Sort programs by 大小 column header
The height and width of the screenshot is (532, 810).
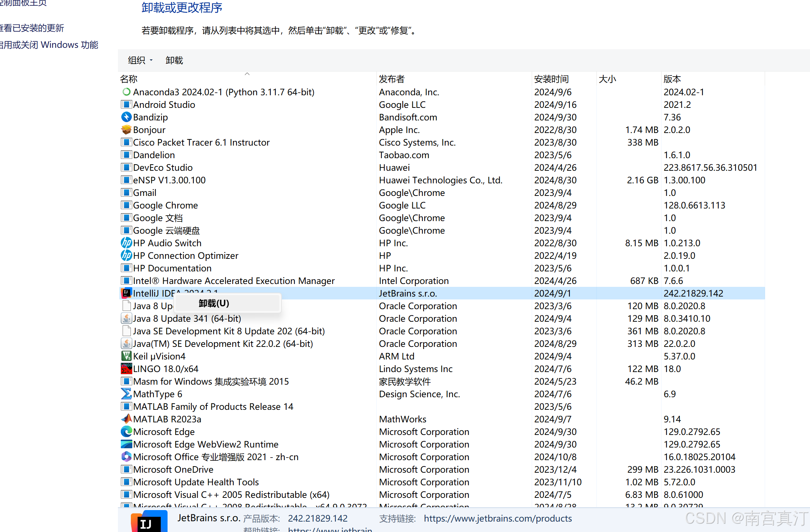pyautogui.click(x=607, y=79)
